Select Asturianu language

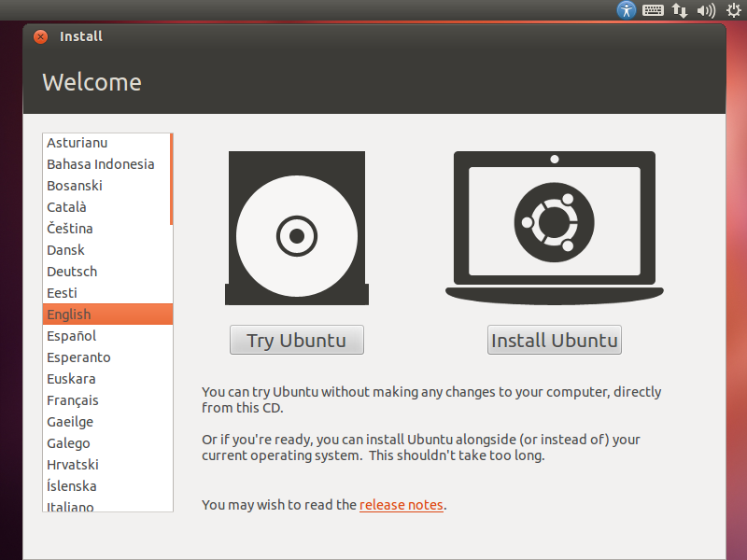coord(106,143)
